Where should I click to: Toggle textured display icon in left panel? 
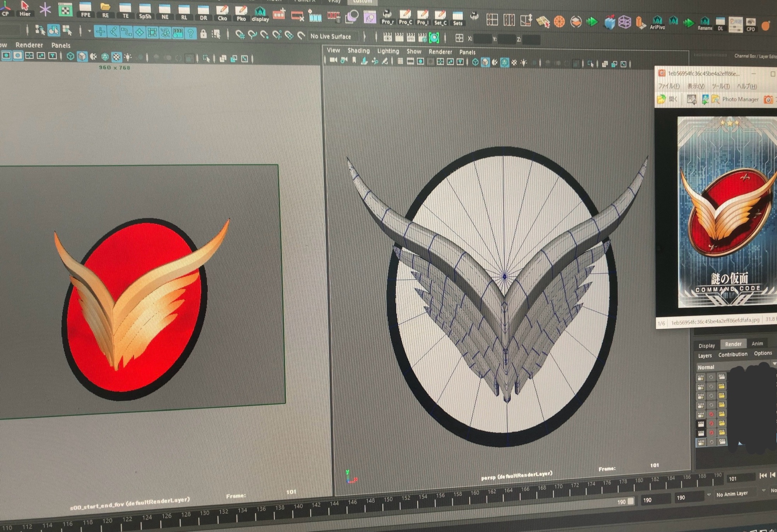pyautogui.click(x=116, y=57)
